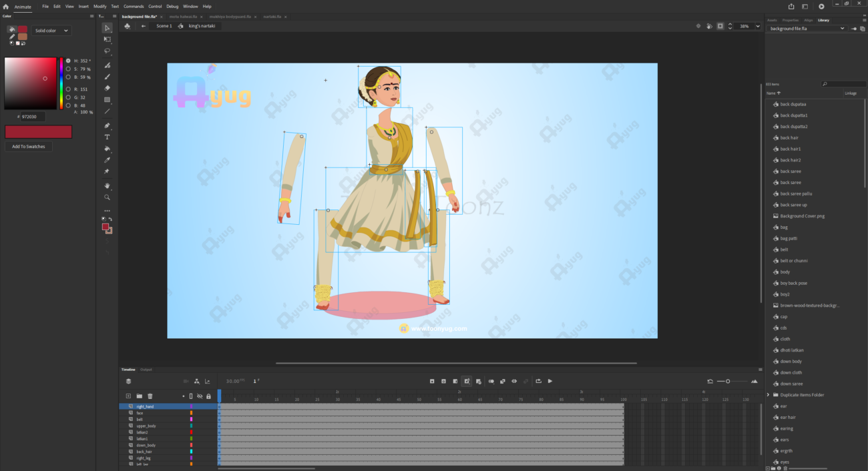The image size is (868, 471).
Task: Delete layer using timeline trash icon
Action: coord(150,396)
